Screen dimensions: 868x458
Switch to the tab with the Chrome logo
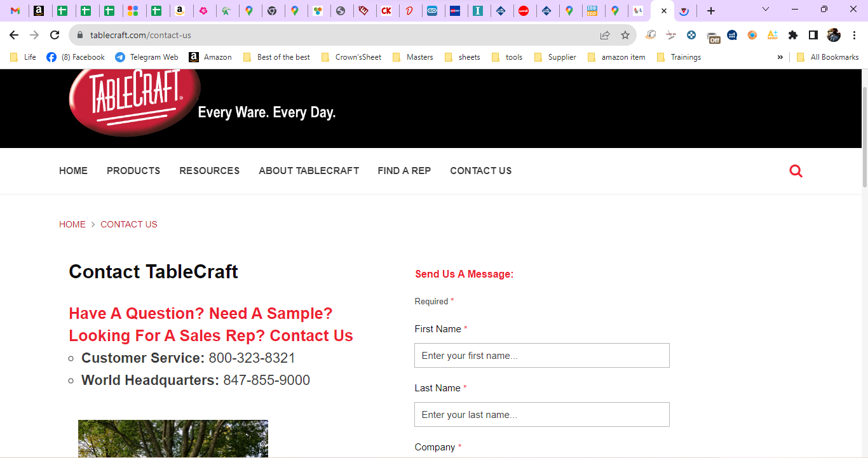[x=272, y=11]
